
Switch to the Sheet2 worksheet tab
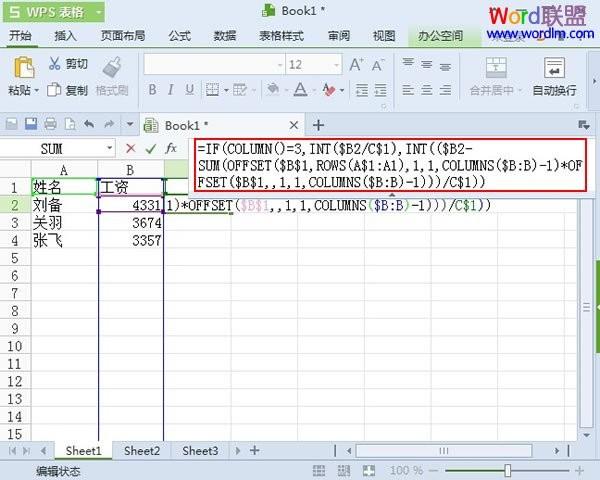coord(141,451)
